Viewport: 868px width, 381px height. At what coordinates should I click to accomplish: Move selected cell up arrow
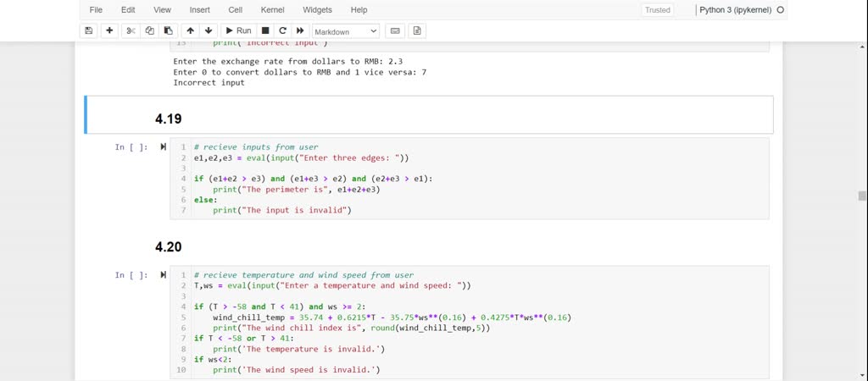coord(190,30)
